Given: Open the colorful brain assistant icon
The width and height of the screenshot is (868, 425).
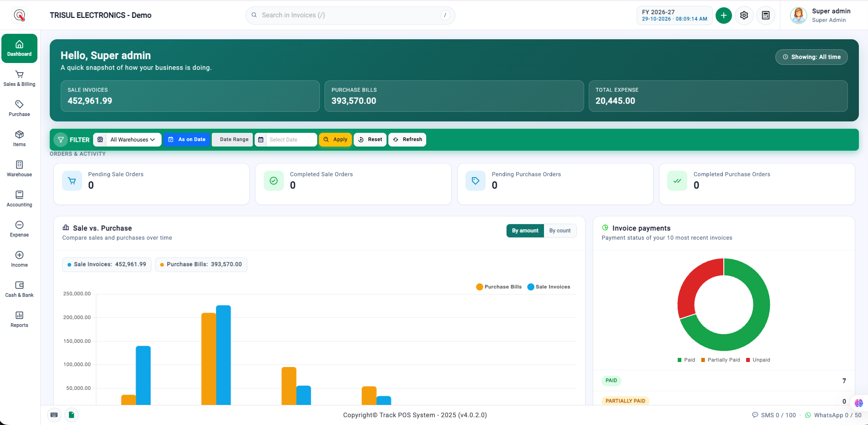Looking at the screenshot, I should coord(858,403).
